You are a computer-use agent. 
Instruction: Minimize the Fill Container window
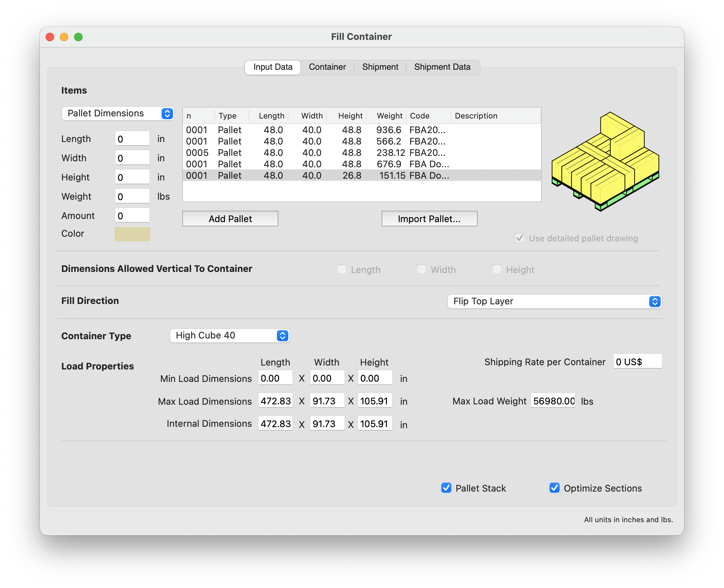[x=64, y=37]
